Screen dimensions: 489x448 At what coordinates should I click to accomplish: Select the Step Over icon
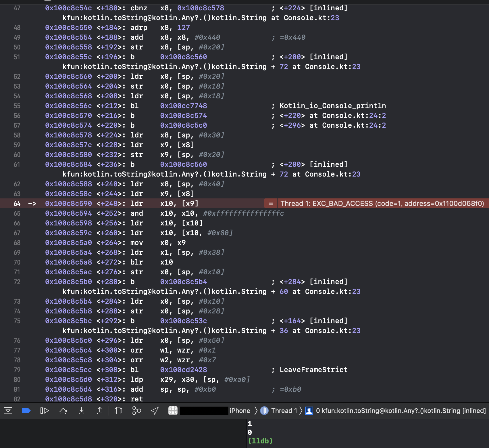coord(63,411)
